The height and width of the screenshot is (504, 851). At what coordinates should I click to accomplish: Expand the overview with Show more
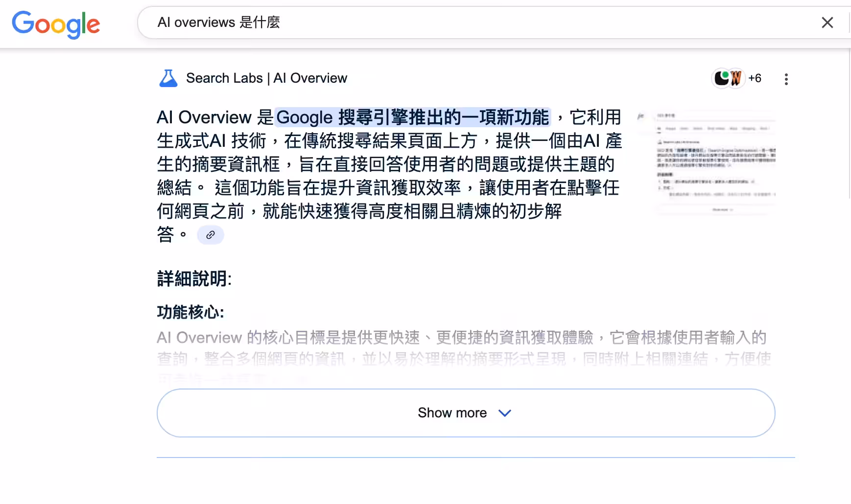click(466, 413)
